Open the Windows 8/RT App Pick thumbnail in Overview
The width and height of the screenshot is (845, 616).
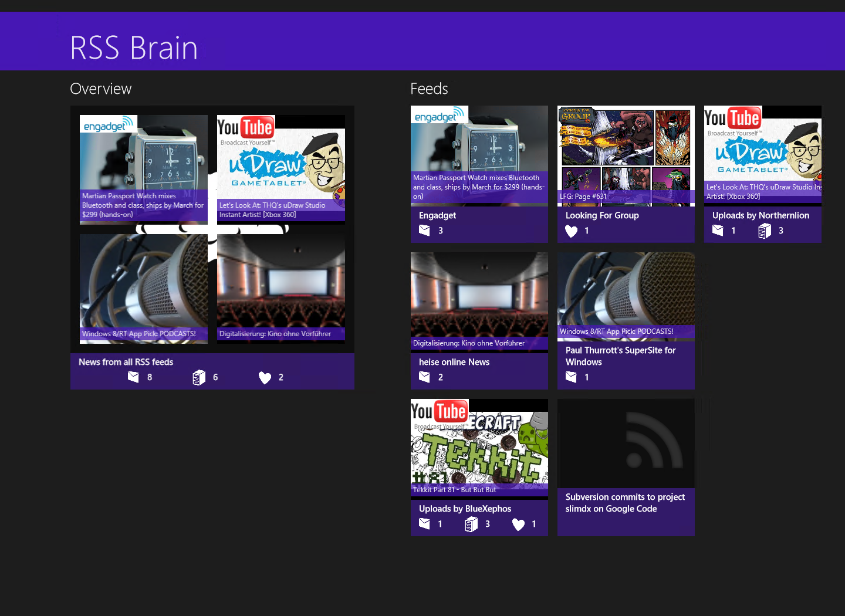point(144,289)
